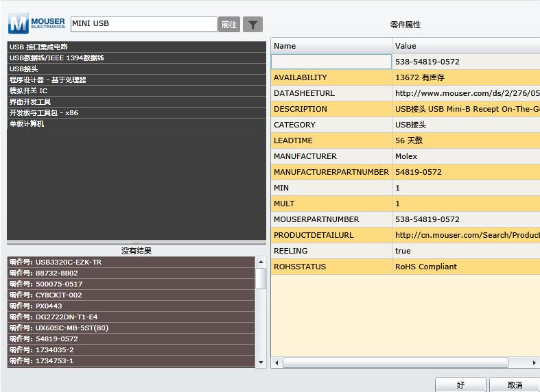Select category 界面开发工具

[137, 102]
